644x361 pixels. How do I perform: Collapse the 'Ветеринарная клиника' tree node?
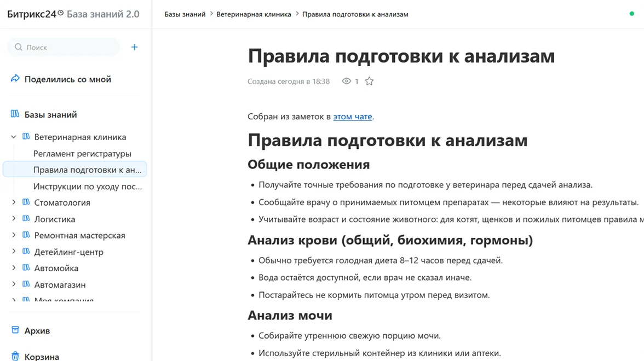(14, 137)
